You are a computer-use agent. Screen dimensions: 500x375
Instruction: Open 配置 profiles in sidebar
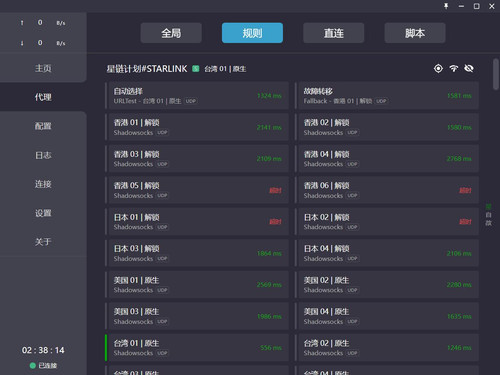coord(43,126)
